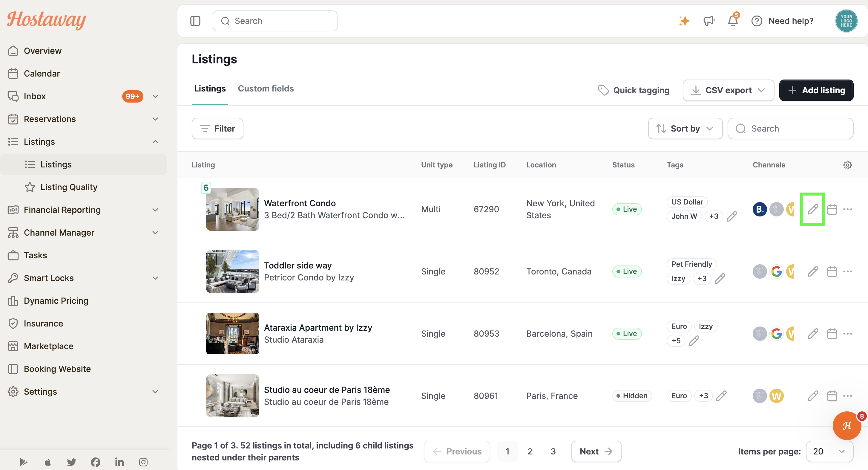The width and height of the screenshot is (868, 470).
Task: Open the Apple App Store icon
Action: [x=47, y=462]
